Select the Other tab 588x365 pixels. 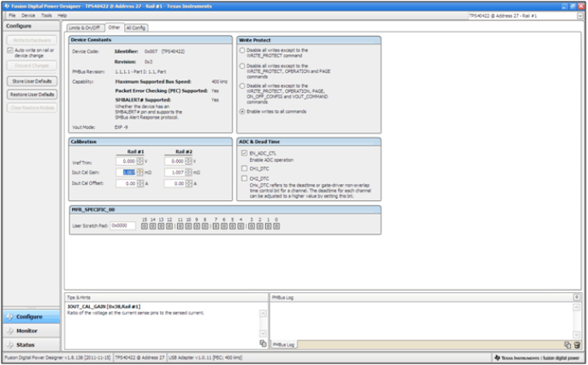coord(114,27)
